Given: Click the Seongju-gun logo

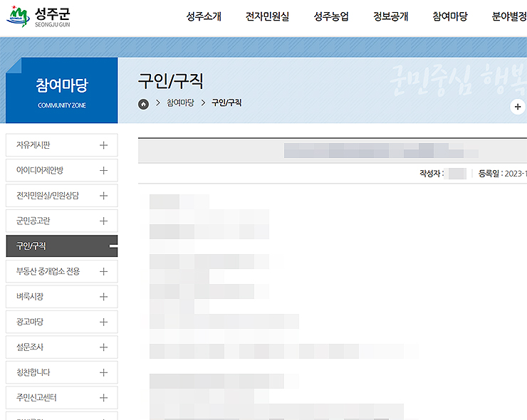Looking at the screenshot, I should click(38, 16).
